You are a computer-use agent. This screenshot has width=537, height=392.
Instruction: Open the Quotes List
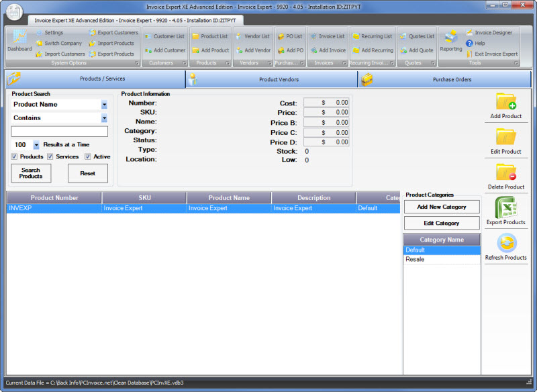click(x=417, y=36)
